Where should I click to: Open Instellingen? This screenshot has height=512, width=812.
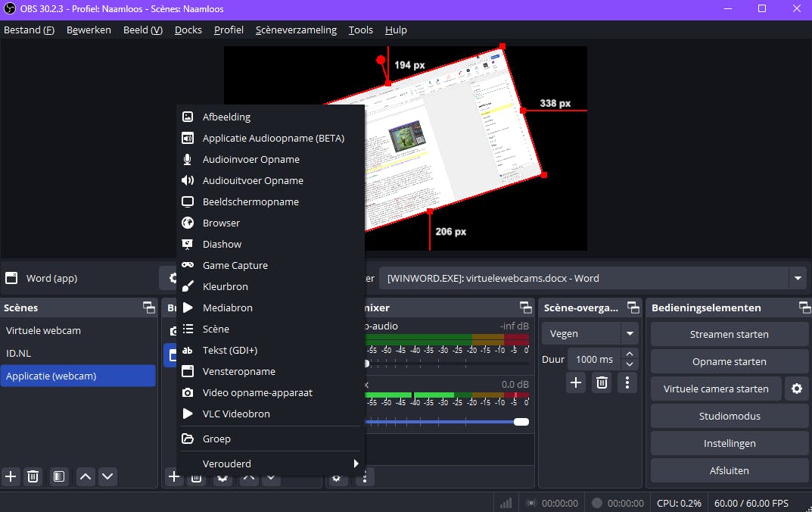click(730, 444)
